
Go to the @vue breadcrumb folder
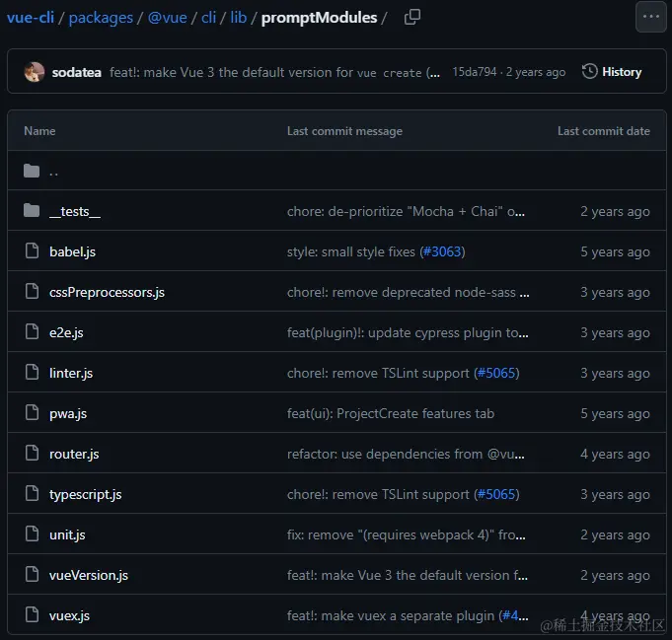(x=167, y=17)
